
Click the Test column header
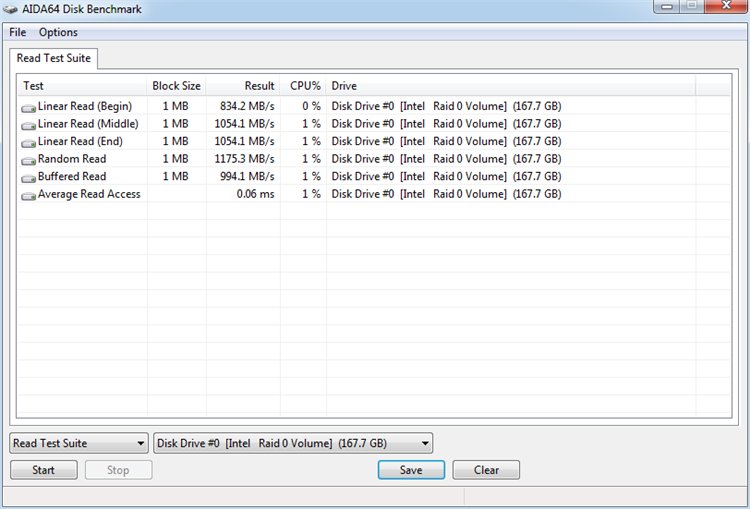pos(82,86)
